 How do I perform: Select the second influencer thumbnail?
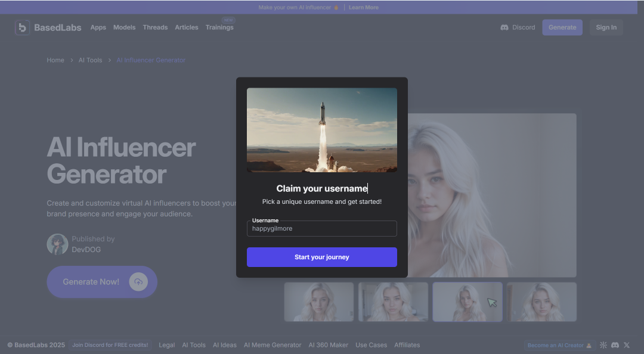click(393, 302)
